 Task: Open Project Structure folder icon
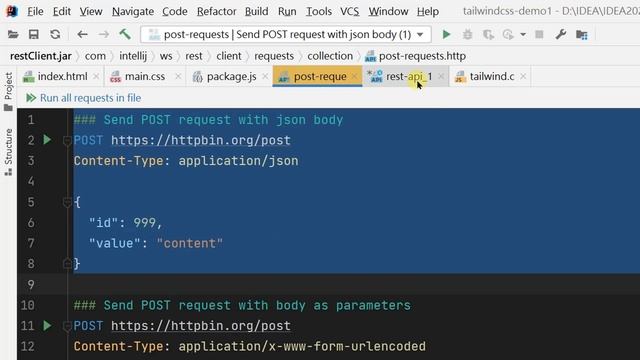[x=582, y=35]
